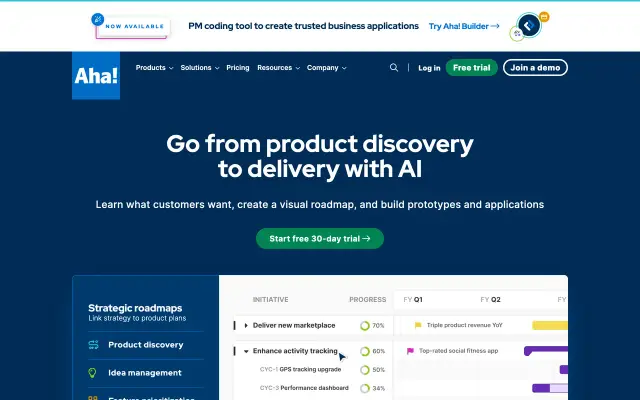Click the INITIATIVE column header

point(271,300)
